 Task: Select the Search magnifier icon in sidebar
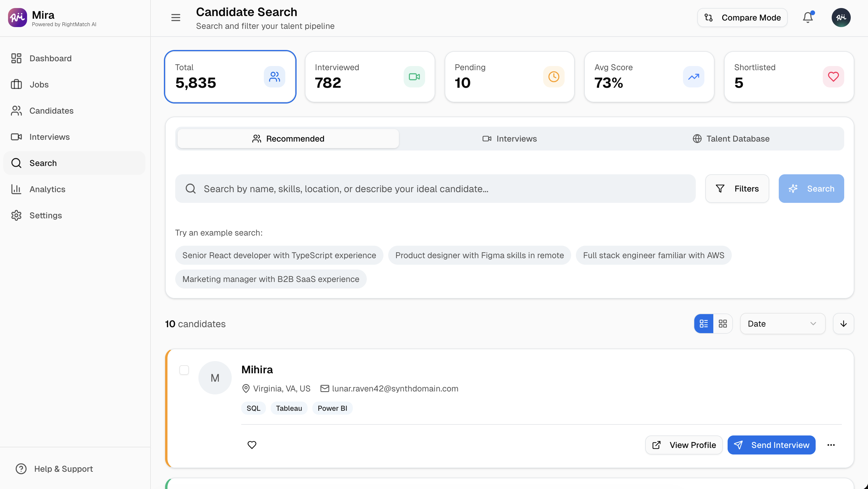[x=17, y=163]
